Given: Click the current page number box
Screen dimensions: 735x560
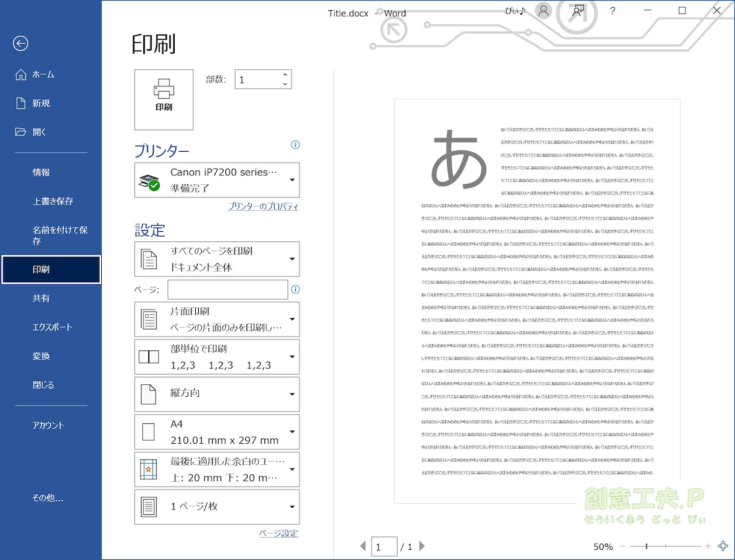Looking at the screenshot, I should [x=384, y=546].
